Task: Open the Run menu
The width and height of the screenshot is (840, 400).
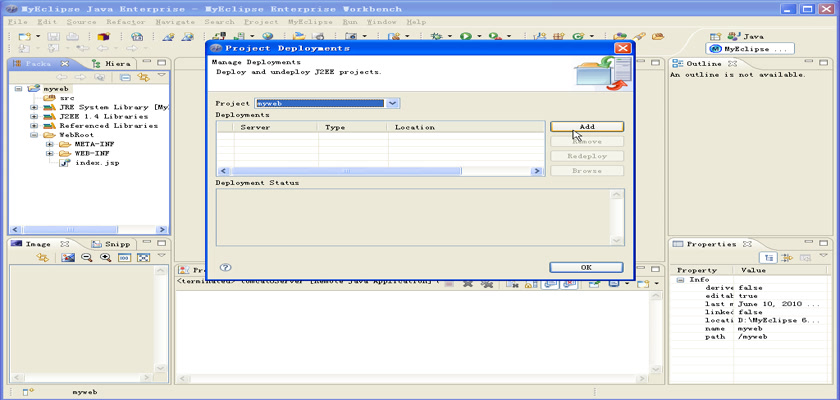Action: [350, 22]
